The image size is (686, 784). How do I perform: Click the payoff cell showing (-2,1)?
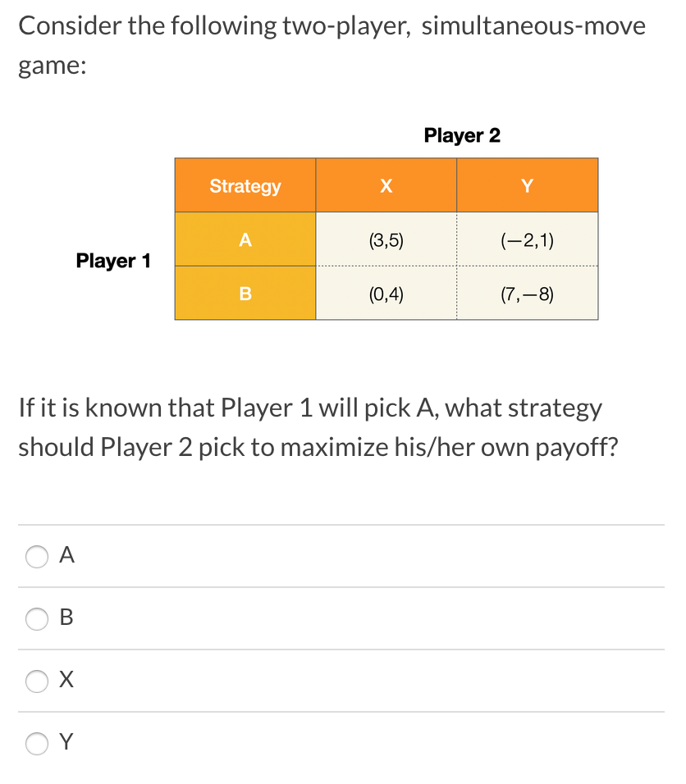click(528, 239)
